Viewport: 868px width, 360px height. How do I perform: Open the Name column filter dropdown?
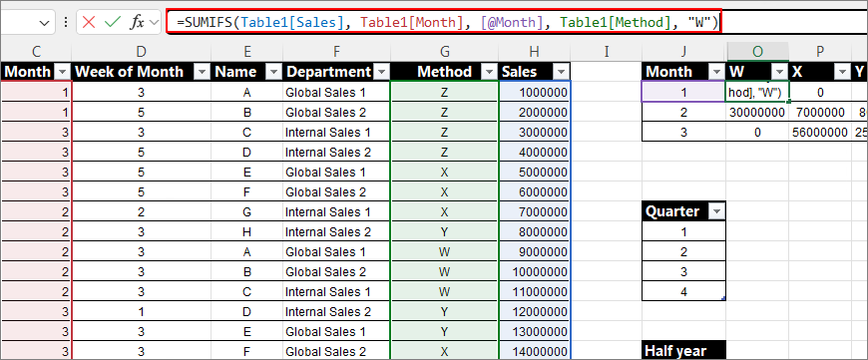click(273, 72)
